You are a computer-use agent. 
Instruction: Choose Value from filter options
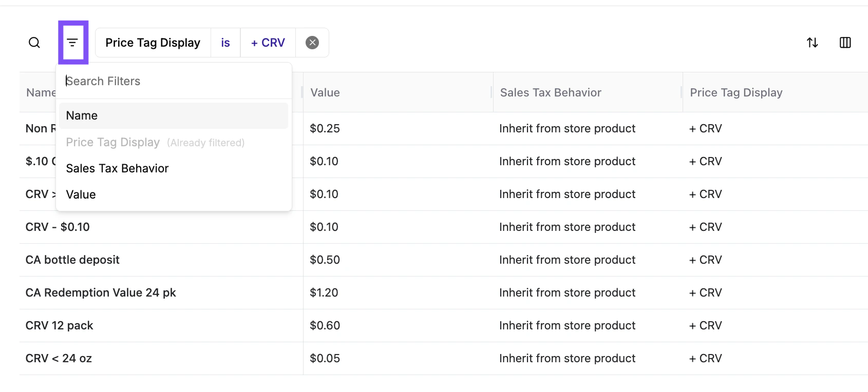click(x=81, y=195)
